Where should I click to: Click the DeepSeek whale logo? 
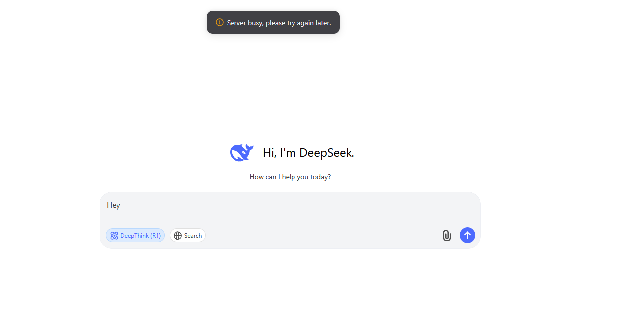[241, 153]
